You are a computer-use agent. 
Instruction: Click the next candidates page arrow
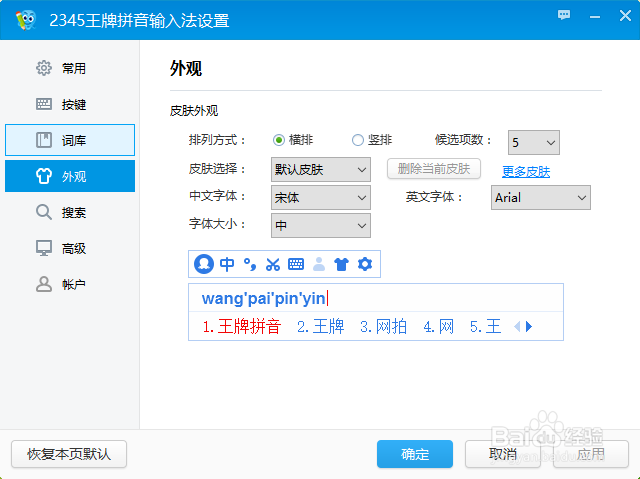(529, 326)
